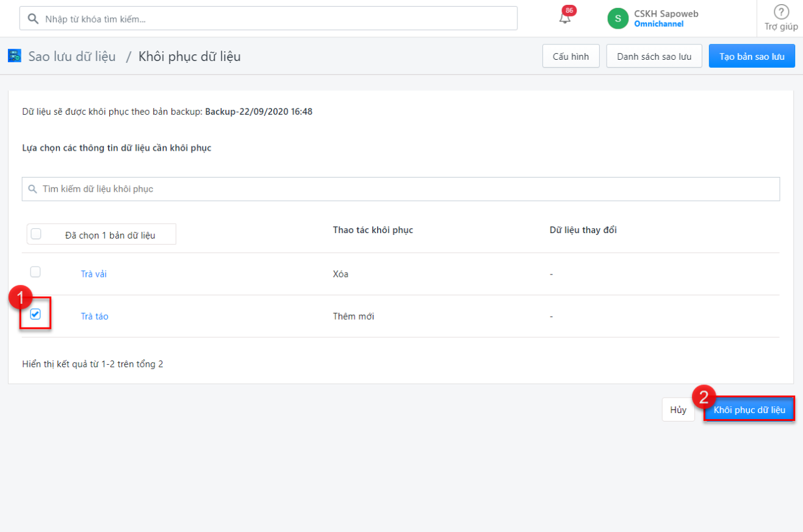Screen dimensions: 803x532
Task: Click the green S account avatar
Action: tap(618, 18)
